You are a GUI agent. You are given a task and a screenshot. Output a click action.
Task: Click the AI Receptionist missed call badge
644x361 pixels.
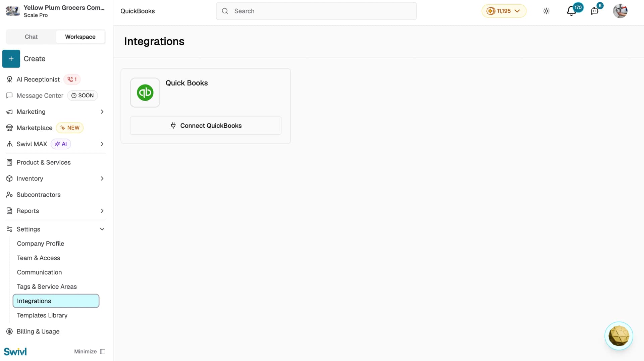72,80
